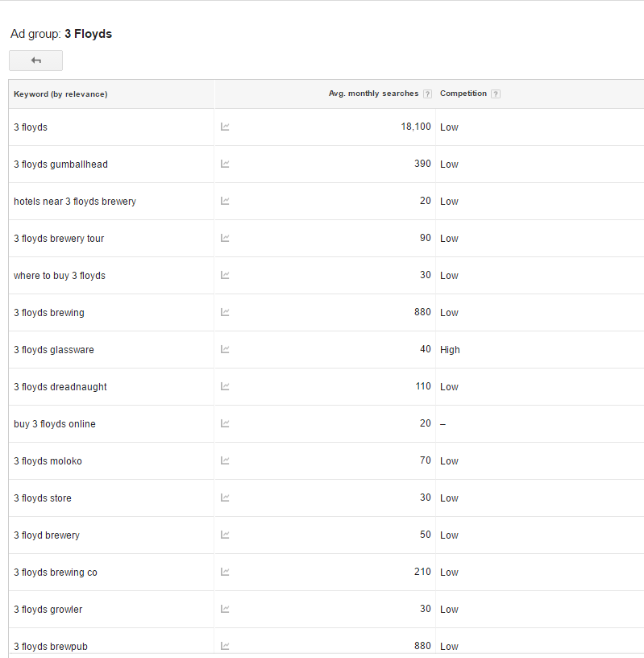Show trend chart for 'hotels near 3 floyds brewery'
This screenshot has width=644, height=658.
(x=225, y=201)
